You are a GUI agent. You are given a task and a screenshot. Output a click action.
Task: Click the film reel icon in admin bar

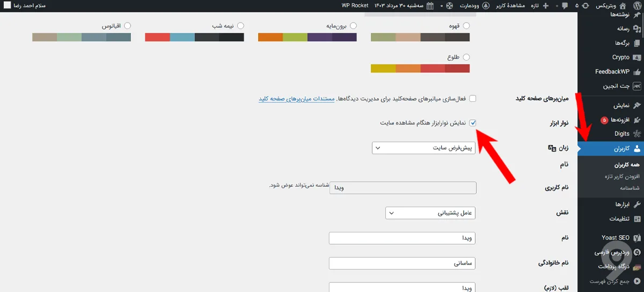449,5
